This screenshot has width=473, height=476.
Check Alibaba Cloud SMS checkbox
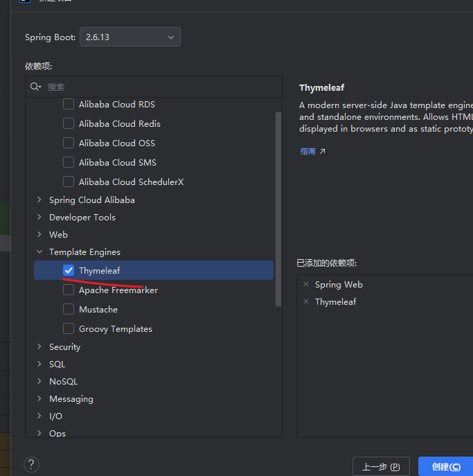(x=69, y=162)
